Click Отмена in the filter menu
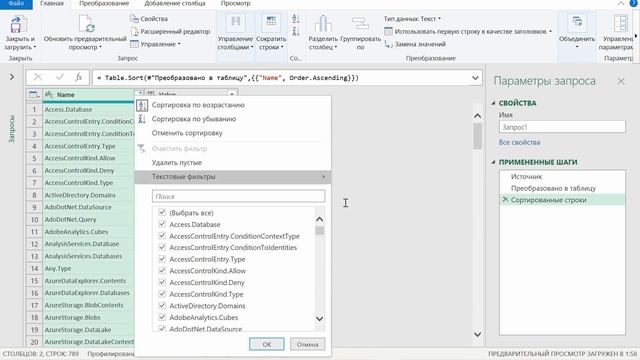Image resolution: width=640 pixels, height=360 pixels. [x=307, y=344]
